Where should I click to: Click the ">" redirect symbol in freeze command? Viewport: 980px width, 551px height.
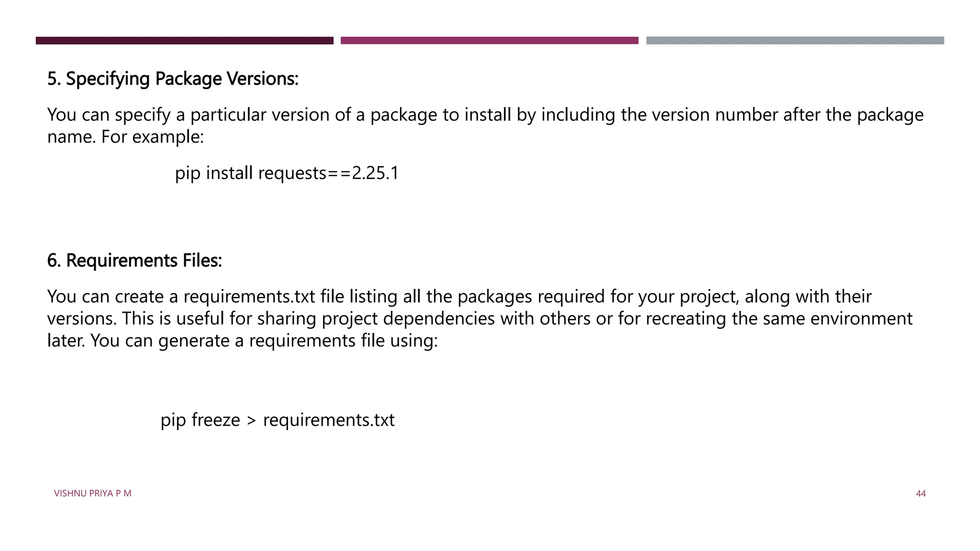pos(251,420)
